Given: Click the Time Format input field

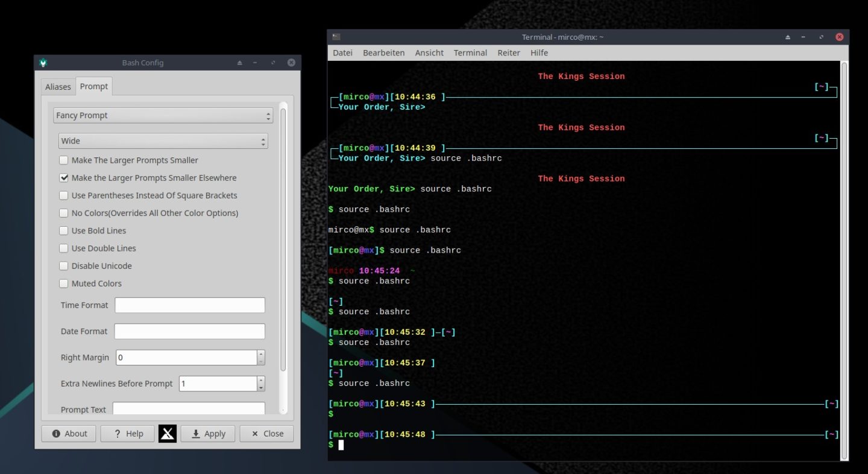Looking at the screenshot, I should (x=189, y=305).
